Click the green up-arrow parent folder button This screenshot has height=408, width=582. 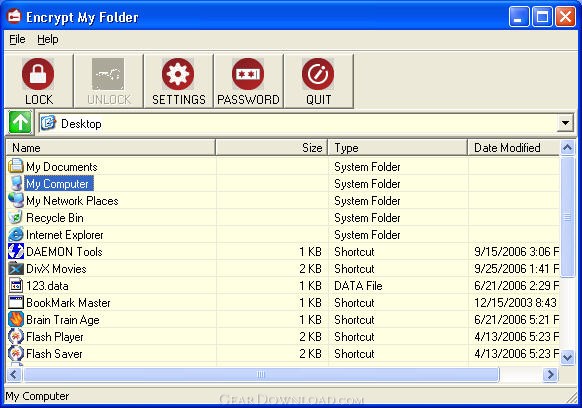20,122
